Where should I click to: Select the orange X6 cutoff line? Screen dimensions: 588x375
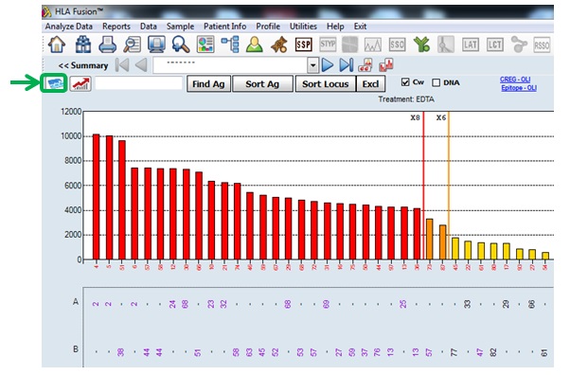tap(449, 186)
